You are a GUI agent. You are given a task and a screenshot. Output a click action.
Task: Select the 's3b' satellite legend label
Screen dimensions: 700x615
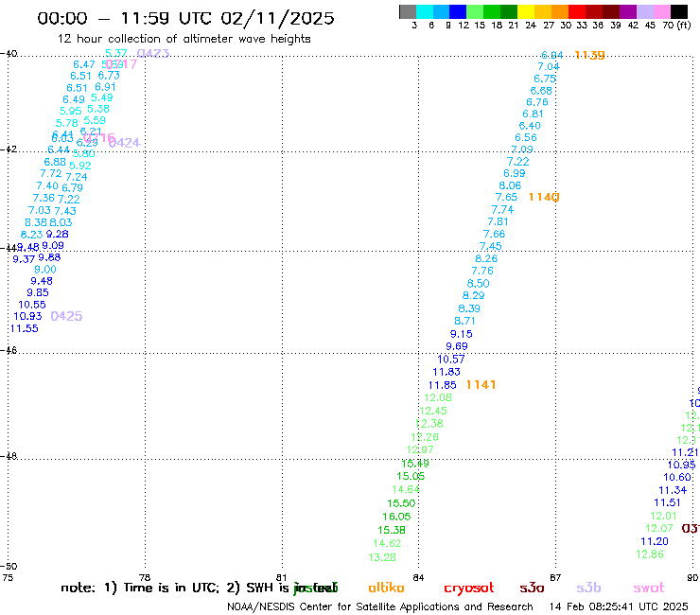[588, 588]
